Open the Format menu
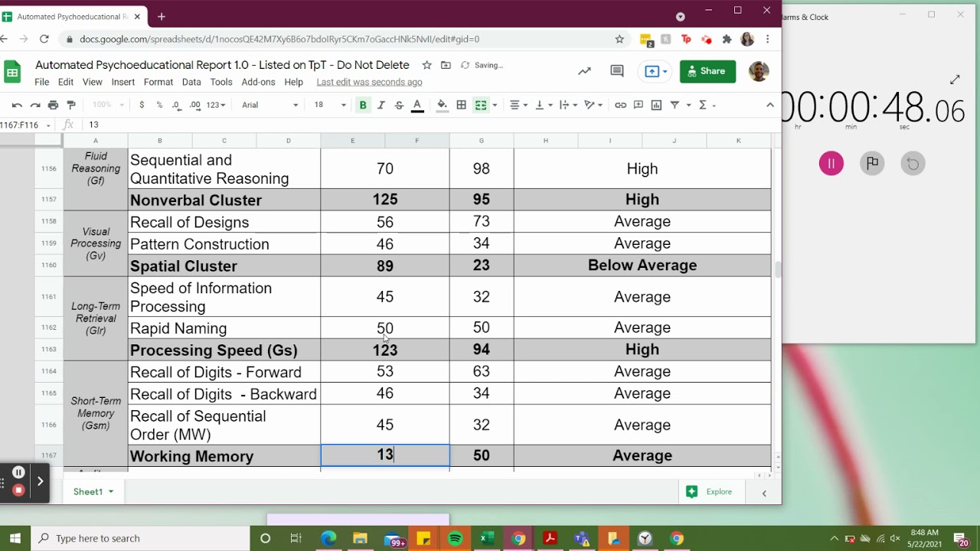This screenshot has height=551, width=980. (158, 82)
